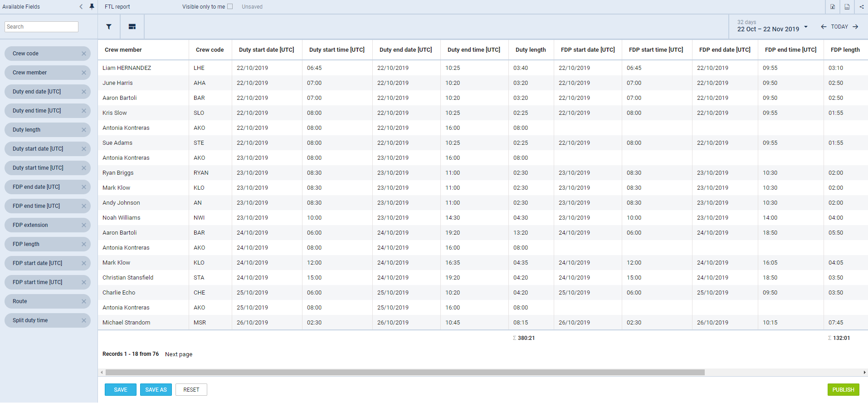Click the Noah Williams row
The height and width of the screenshot is (403, 868).
point(483,218)
